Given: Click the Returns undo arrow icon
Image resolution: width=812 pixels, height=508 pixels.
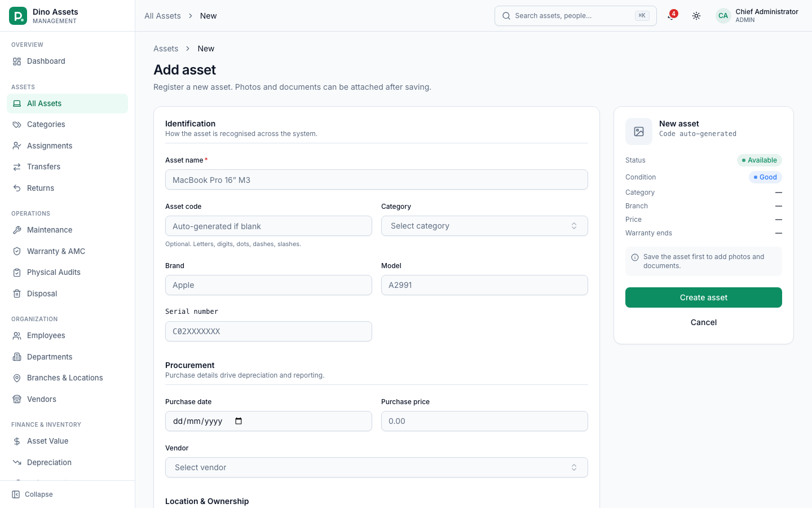Looking at the screenshot, I should (x=17, y=188).
